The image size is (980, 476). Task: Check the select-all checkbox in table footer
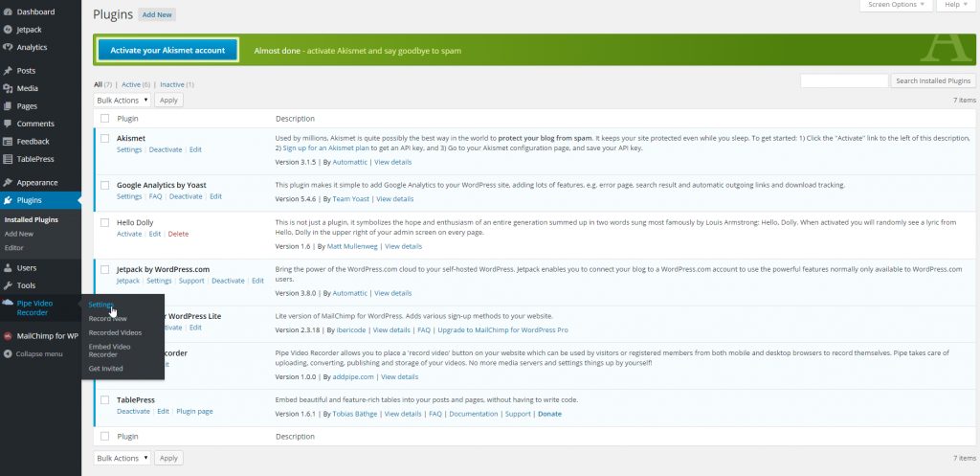104,436
